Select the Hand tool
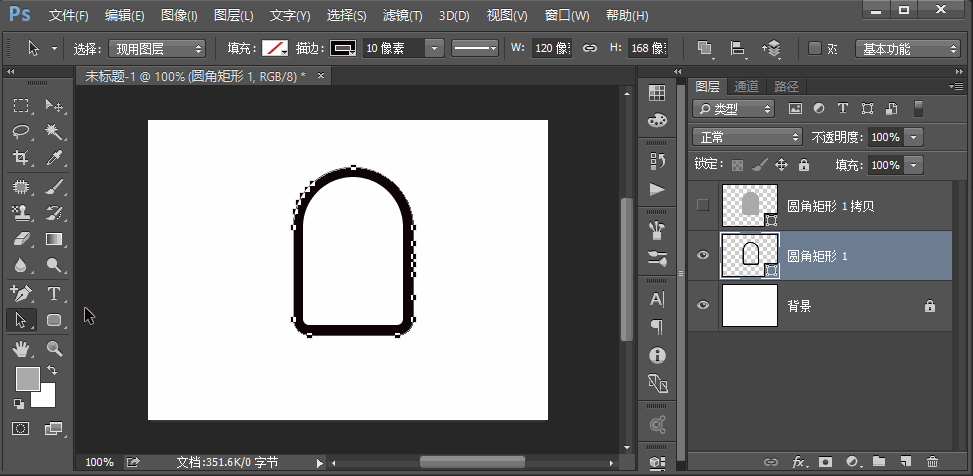973x476 pixels. [21, 348]
